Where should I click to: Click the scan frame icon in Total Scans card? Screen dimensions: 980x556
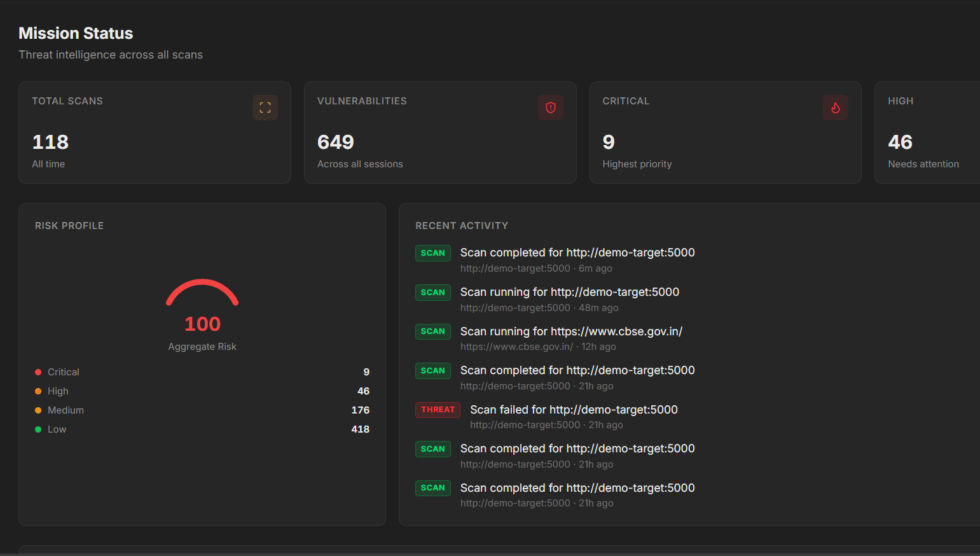[265, 108]
